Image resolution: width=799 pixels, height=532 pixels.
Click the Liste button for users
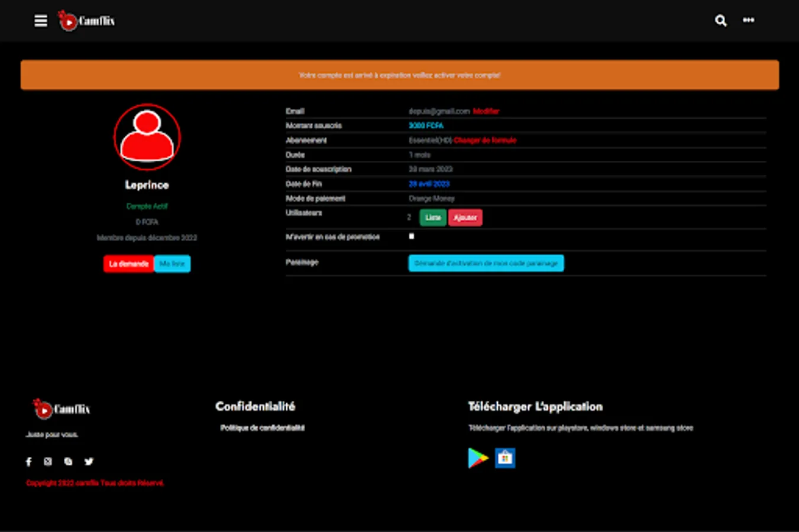tap(432, 218)
